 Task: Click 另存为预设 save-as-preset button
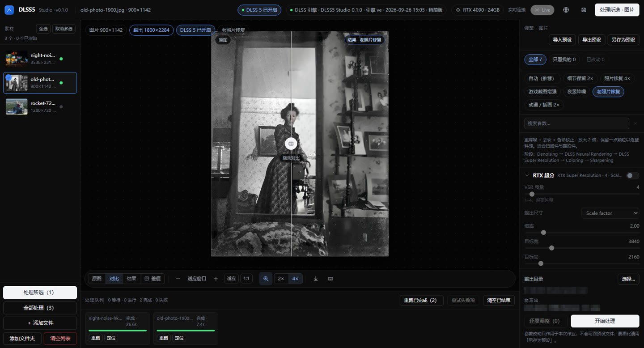pos(623,40)
